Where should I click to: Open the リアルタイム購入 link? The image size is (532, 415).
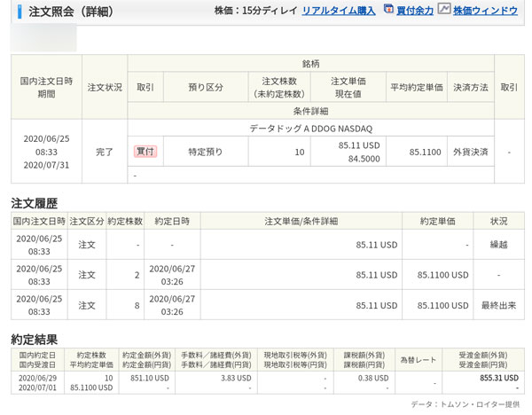click(x=337, y=11)
